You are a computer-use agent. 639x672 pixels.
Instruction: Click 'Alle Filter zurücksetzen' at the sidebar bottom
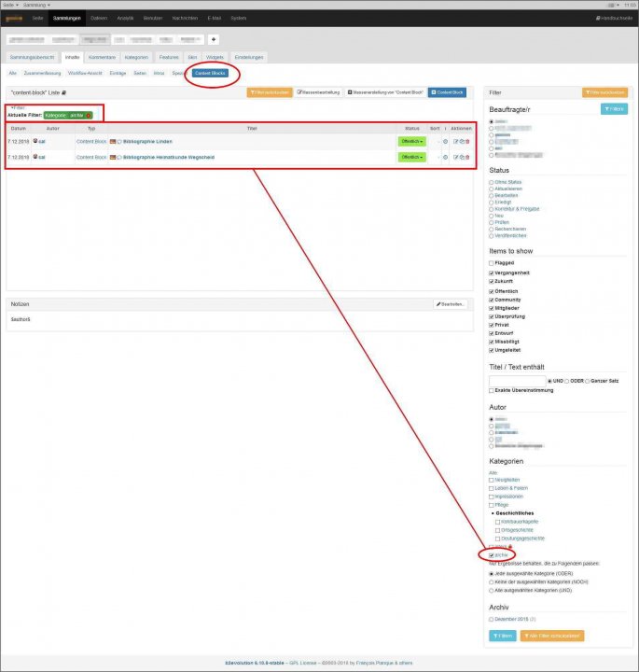coord(552,636)
